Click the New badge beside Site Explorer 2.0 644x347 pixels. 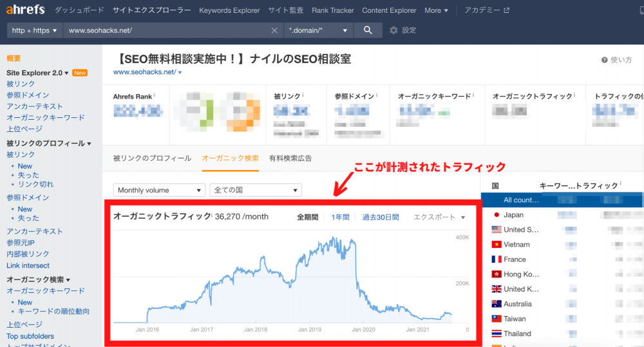click(x=80, y=73)
